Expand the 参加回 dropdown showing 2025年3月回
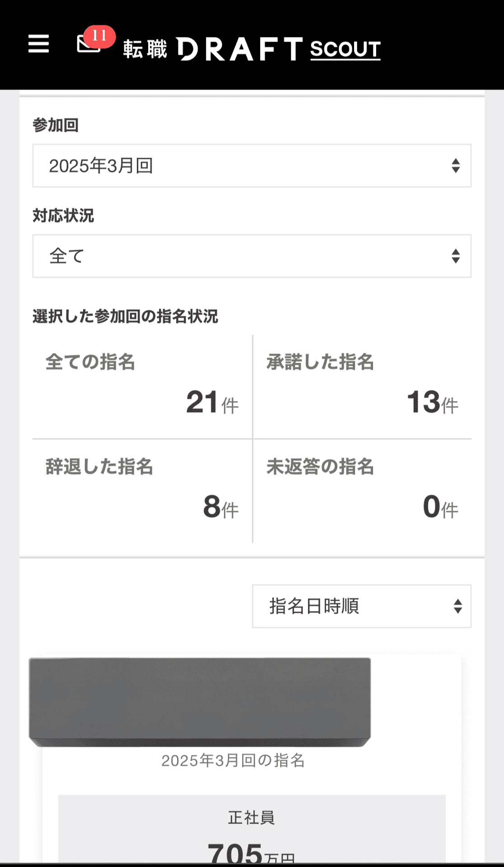This screenshot has width=504, height=867. [244, 166]
